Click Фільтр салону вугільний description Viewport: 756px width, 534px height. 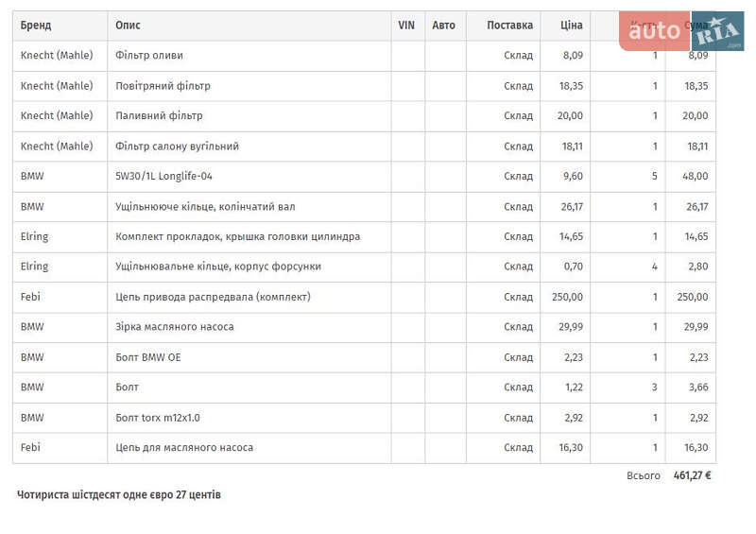click(x=177, y=146)
